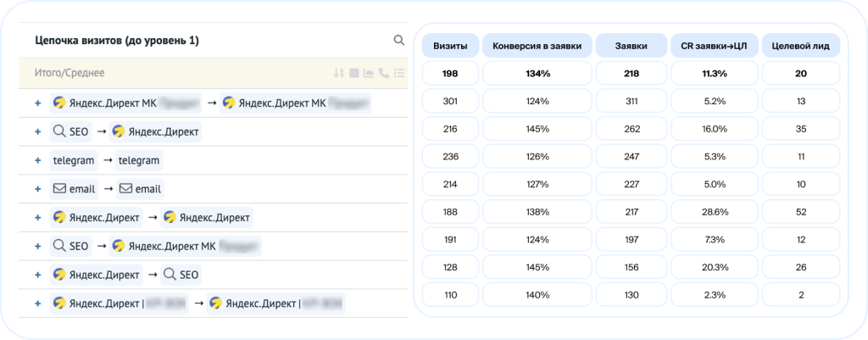Expand the Яндекс.Директ МК → Яндекс.Директ МК row
Viewport: 868px width, 340px height.
coord(37,103)
